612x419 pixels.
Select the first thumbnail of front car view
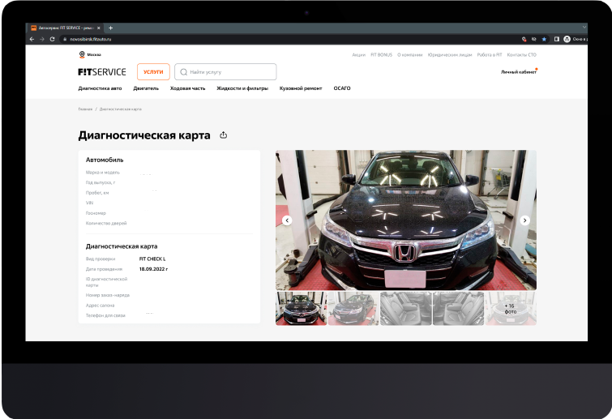[x=301, y=309]
